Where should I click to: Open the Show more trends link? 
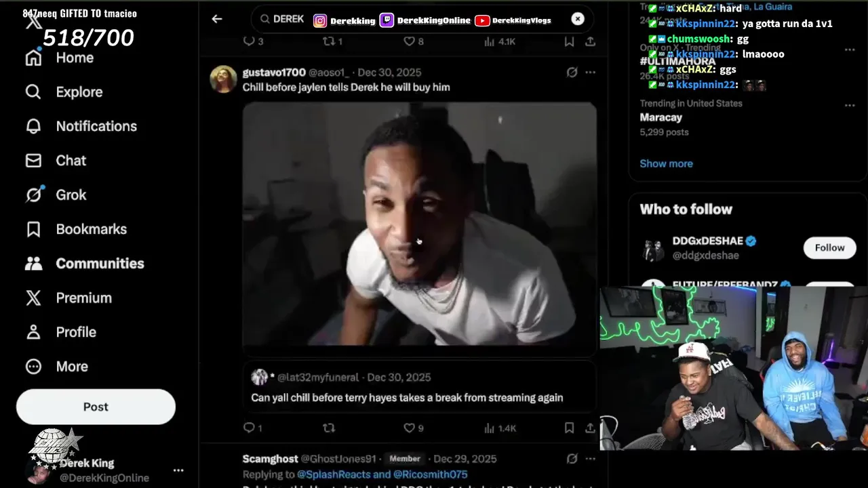[x=666, y=163]
